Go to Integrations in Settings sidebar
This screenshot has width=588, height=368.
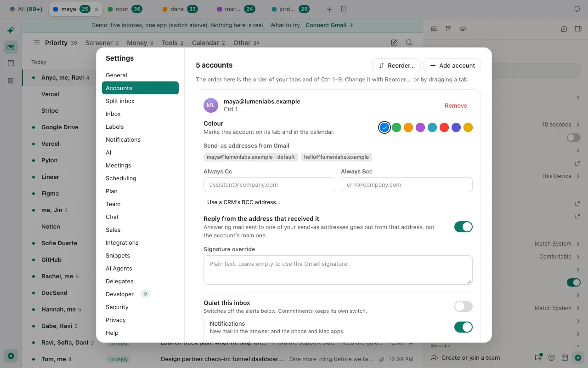(140, 242)
